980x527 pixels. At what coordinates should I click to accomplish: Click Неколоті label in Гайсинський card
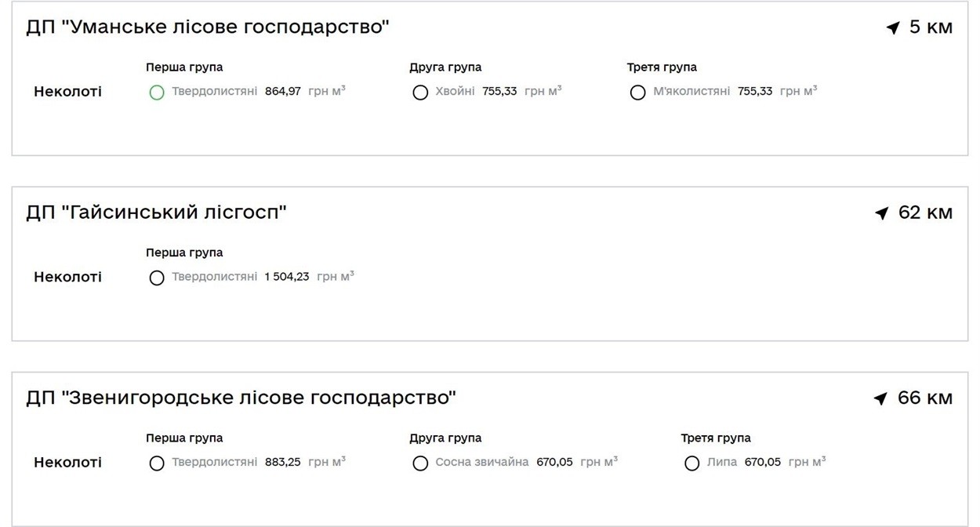pyautogui.click(x=67, y=277)
